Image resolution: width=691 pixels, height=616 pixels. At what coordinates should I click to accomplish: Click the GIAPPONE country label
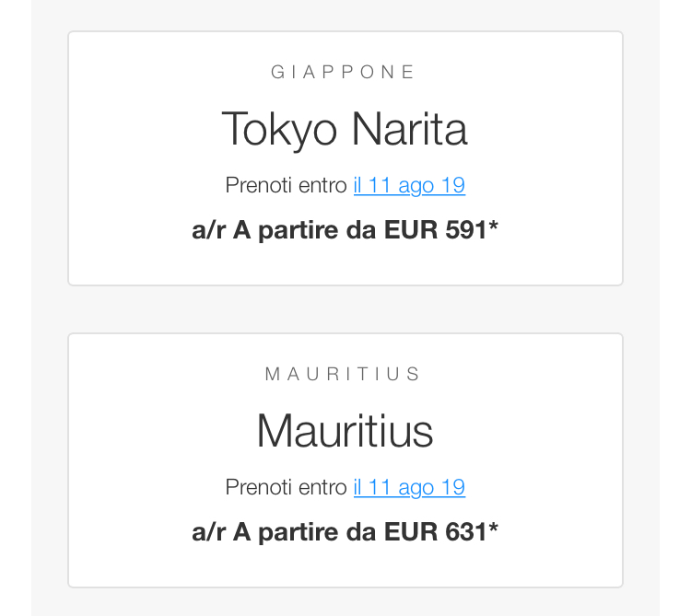(x=345, y=73)
